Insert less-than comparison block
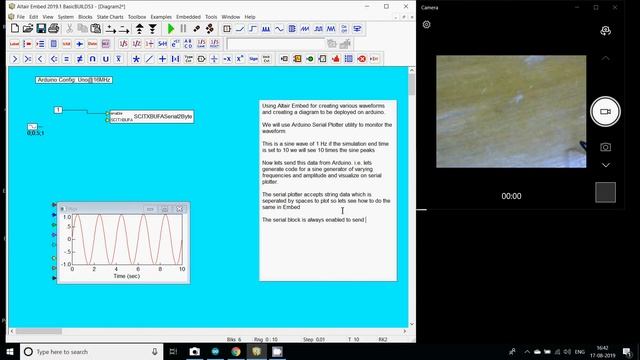The image size is (640, 360). pos(40,59)
